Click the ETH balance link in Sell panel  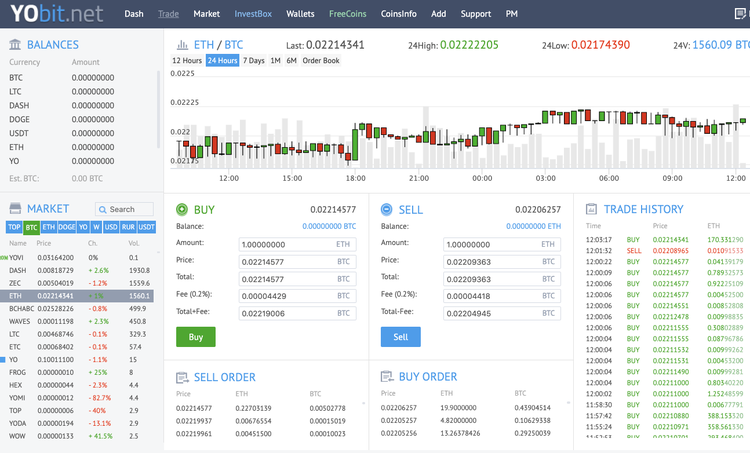[534, 226]
